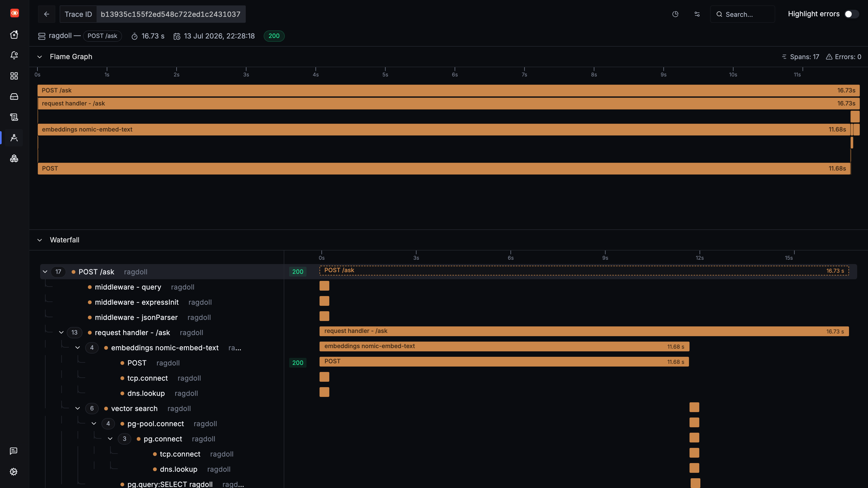
Task: Open the logs scroll icon in the sidebar
Action: 14,117
